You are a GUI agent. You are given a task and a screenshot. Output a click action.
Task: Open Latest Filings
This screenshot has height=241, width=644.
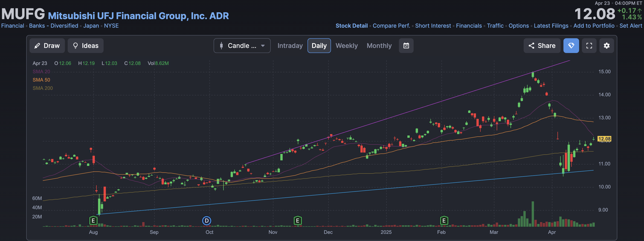(551, 26)
